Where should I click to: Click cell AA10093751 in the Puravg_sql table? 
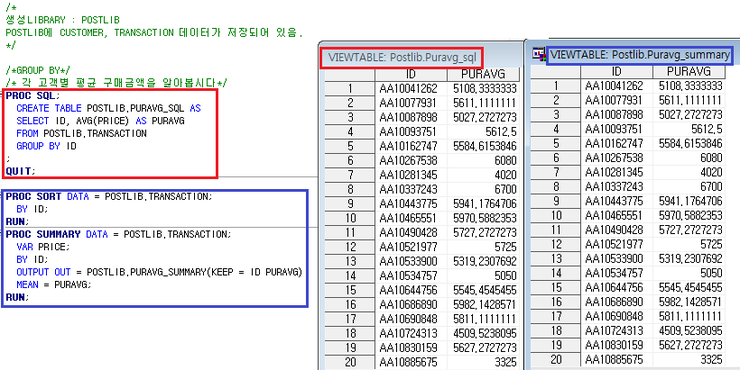[411, 132]
